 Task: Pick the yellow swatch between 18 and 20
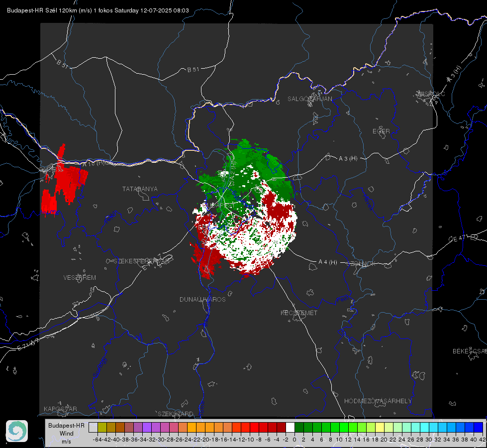(x=380, y=427)
